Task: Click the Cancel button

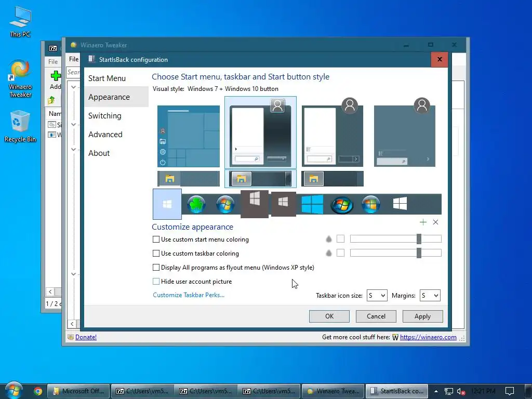Action: click(376, 316)
